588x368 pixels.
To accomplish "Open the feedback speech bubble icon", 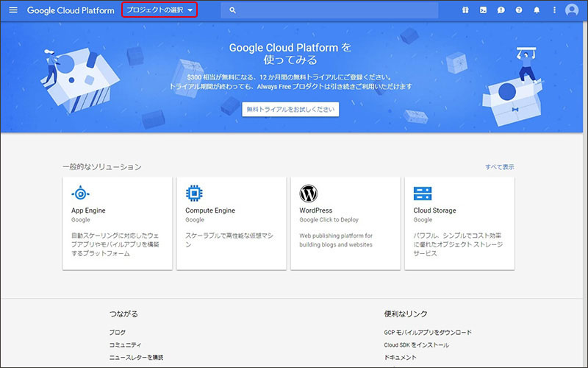I will (501, 10).
